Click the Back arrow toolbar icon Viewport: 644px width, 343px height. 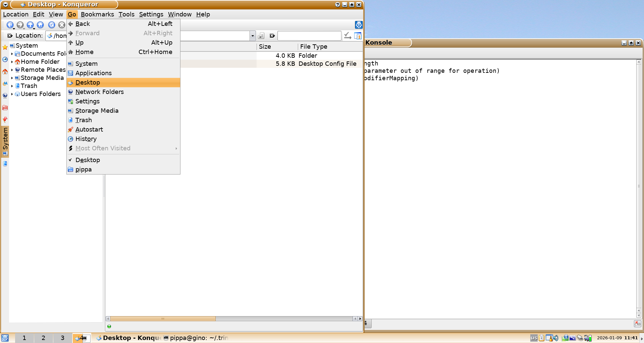coord(10,25)
